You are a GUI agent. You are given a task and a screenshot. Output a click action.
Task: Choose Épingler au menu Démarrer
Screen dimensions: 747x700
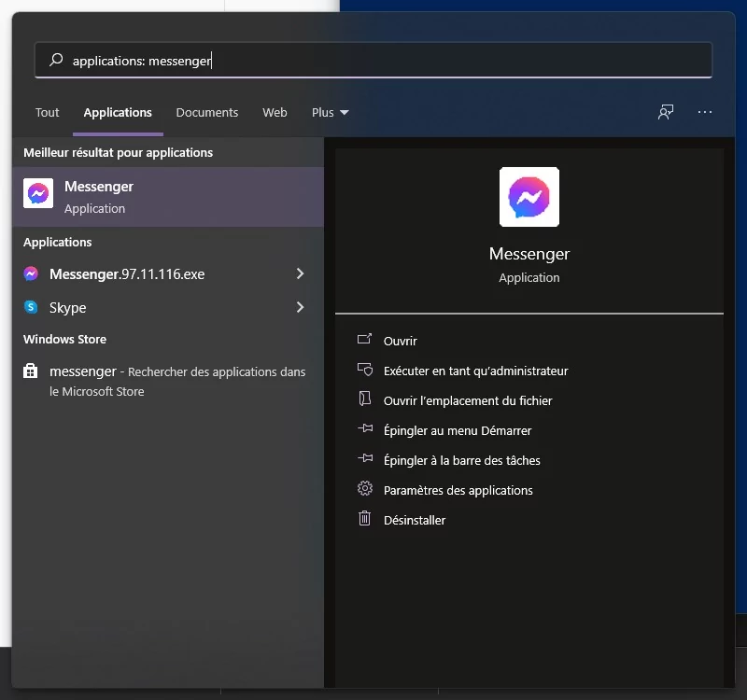(458, 431)
